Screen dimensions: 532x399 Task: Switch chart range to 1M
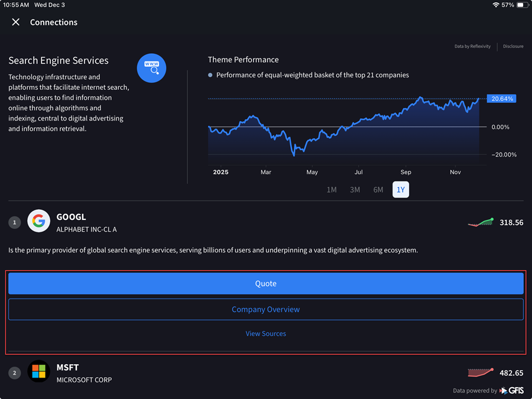[332, 190]
